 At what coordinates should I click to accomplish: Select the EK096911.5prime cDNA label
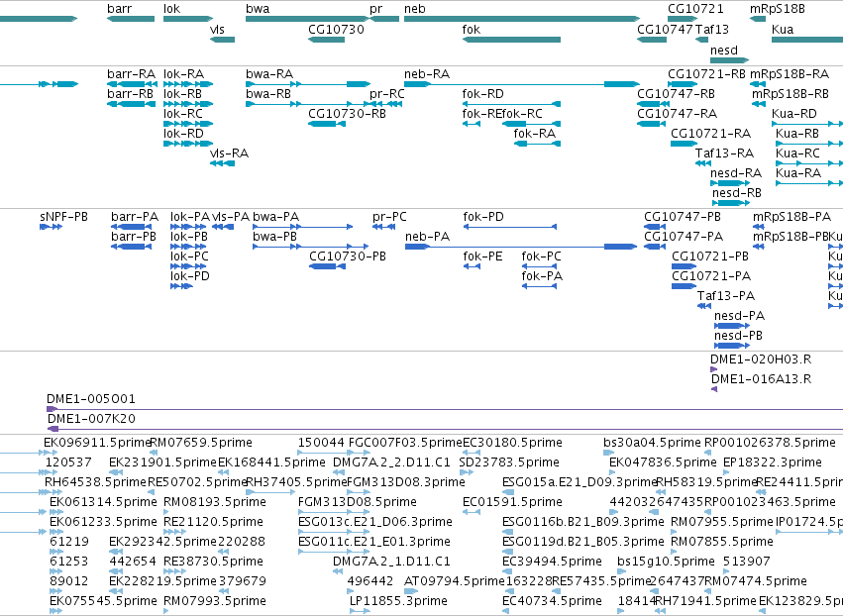[x=97, y=443]
